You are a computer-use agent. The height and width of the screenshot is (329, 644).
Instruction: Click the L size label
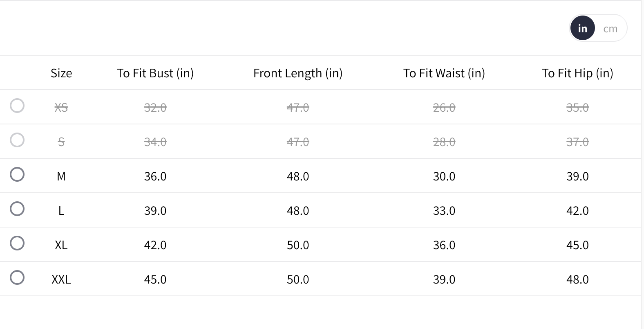(x=61, y=211)
